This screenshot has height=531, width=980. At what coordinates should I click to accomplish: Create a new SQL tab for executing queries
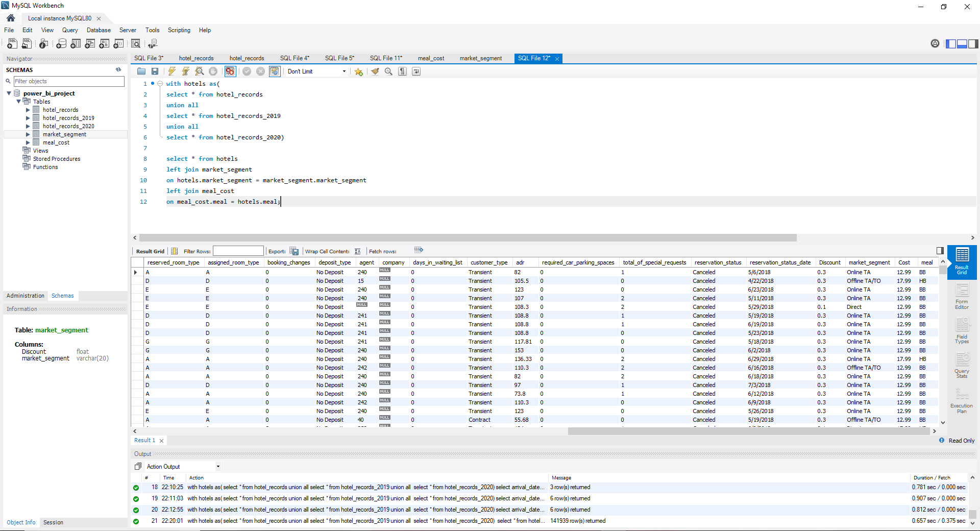[12, 44]
